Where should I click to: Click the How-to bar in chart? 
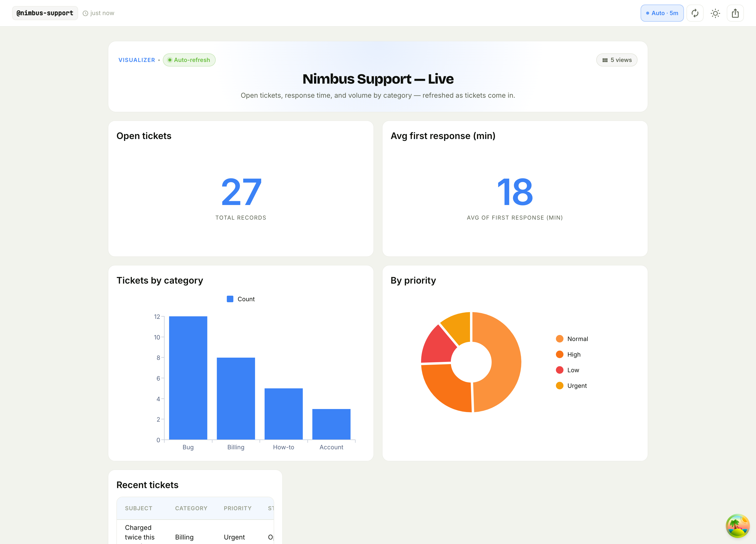point(283,414)
